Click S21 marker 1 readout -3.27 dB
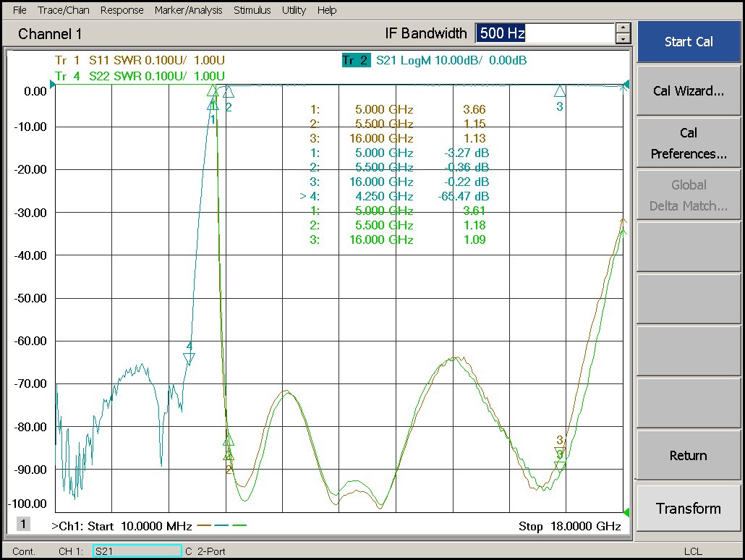This screenshot has height=560, width=745. pos(467,153)
